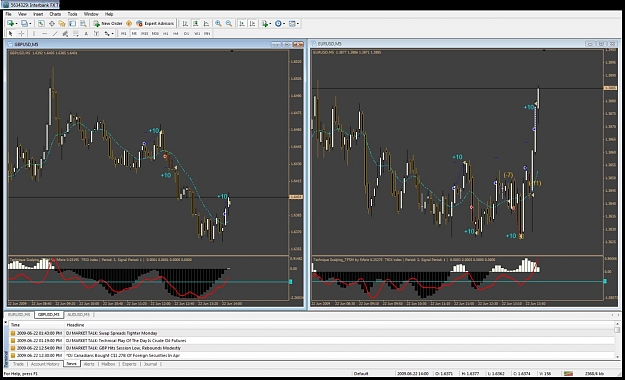Switch timeframe to M1
This screenshot has height=380, width=625.
click(124, 34)
